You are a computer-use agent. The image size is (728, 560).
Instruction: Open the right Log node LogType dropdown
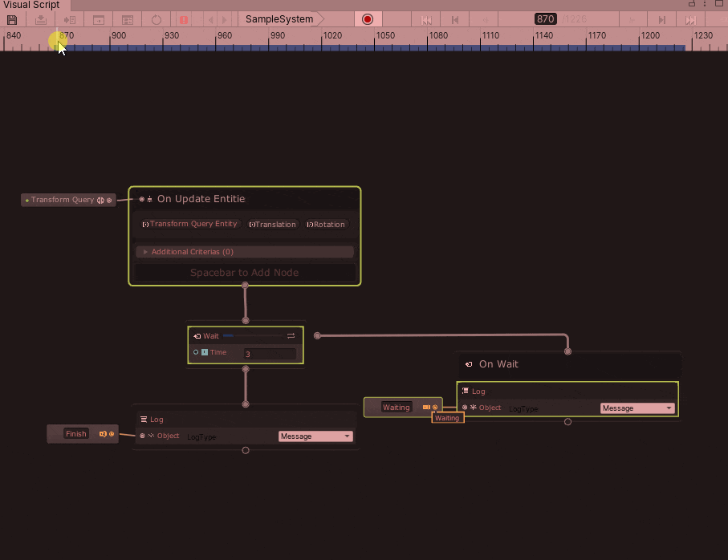[637, 408]
